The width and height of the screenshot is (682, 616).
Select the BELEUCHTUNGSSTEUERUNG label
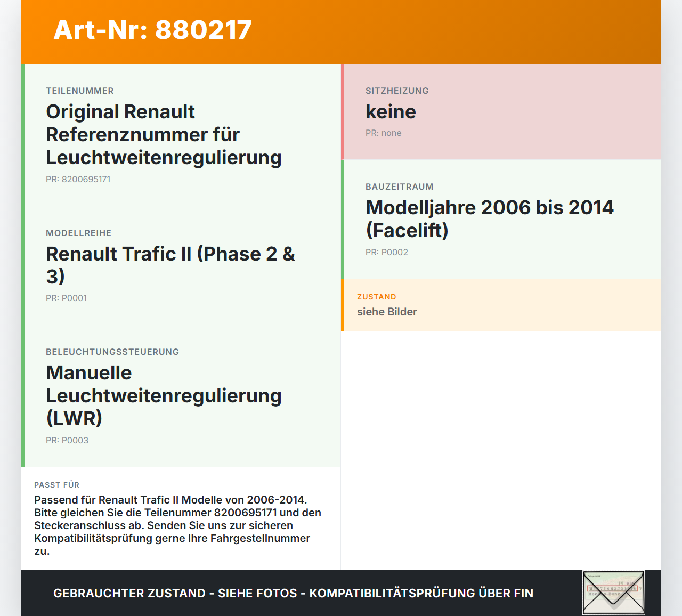112,352
